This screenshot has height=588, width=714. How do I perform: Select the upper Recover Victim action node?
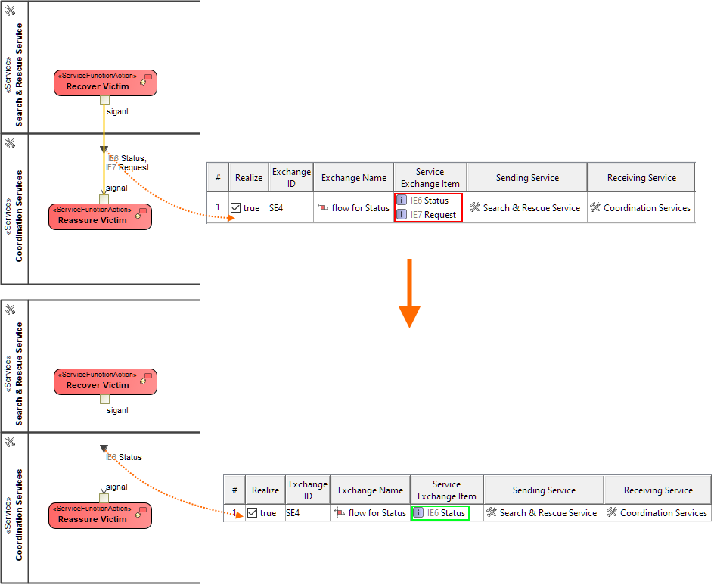tap(105, 83)
